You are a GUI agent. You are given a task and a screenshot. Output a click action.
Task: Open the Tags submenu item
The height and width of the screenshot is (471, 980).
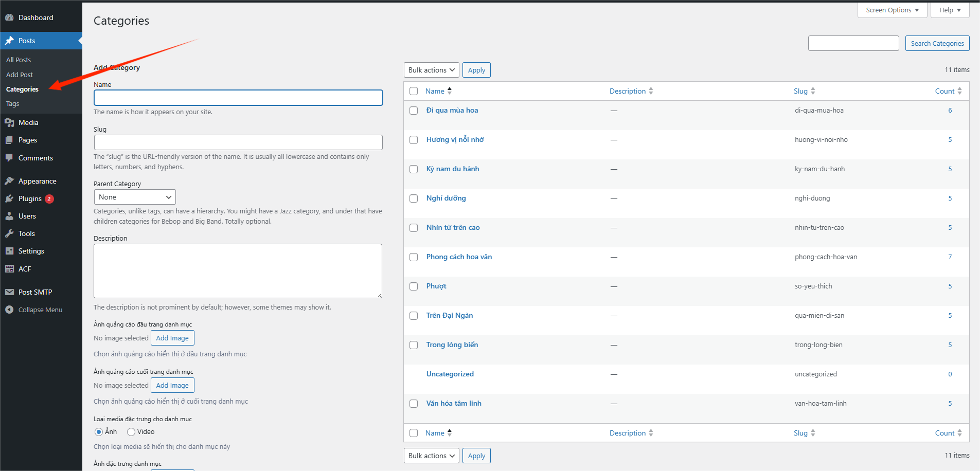click(13, 104)
